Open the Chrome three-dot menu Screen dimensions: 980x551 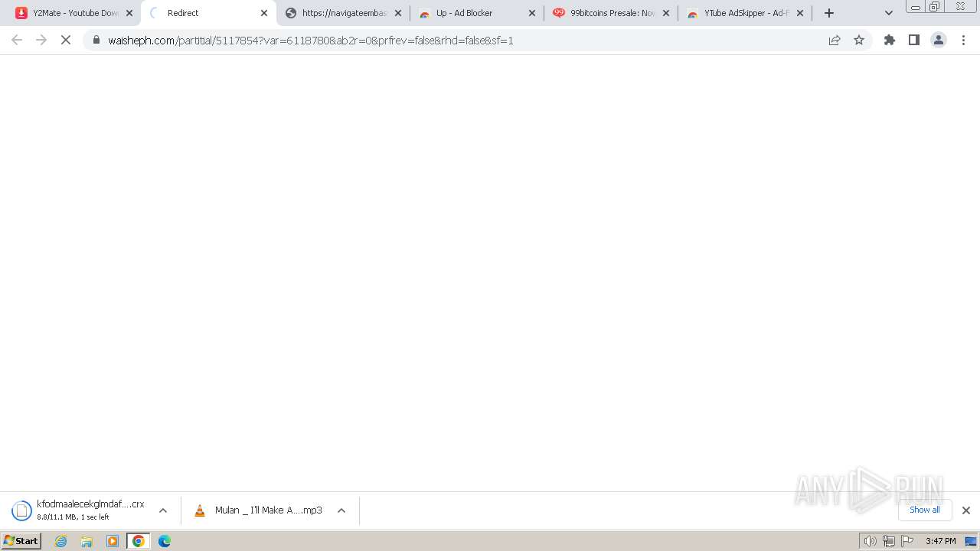pyautogui.click(x=964, y=40)
